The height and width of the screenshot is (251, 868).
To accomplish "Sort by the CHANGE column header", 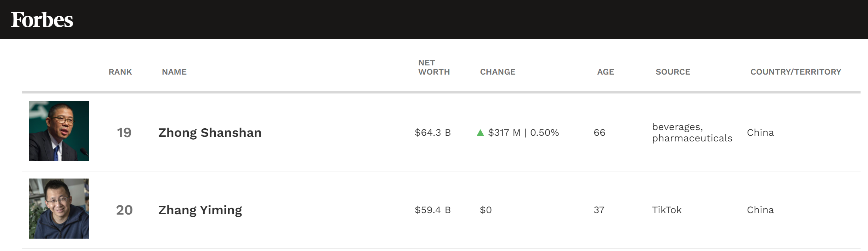I will [x=498, y=72].
